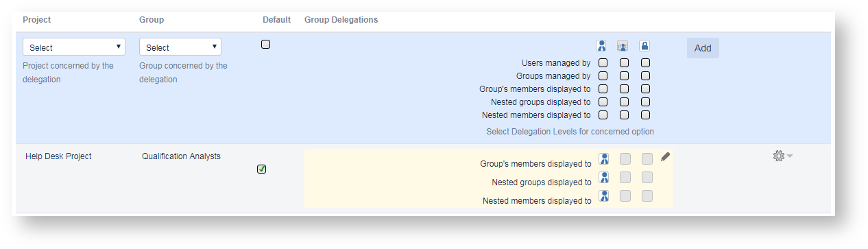Screen dimensions: 868x249
Task: Click the 'Users managed by' label
Action: [x=556, y=63]
